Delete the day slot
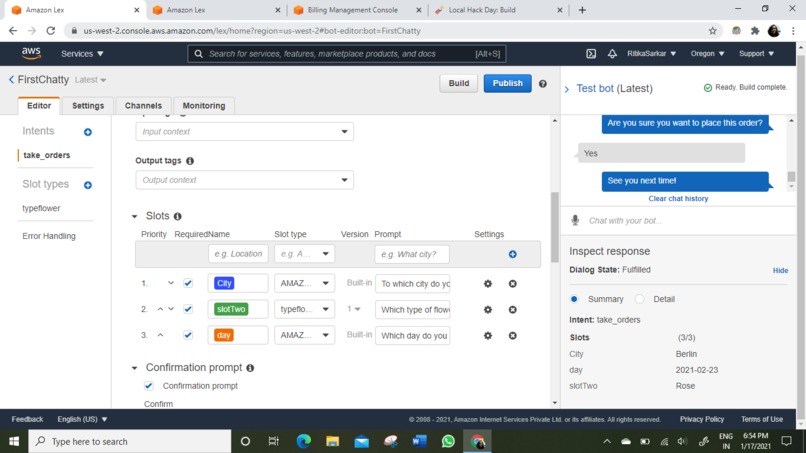 pyautogui.click(x=512, y=335)
